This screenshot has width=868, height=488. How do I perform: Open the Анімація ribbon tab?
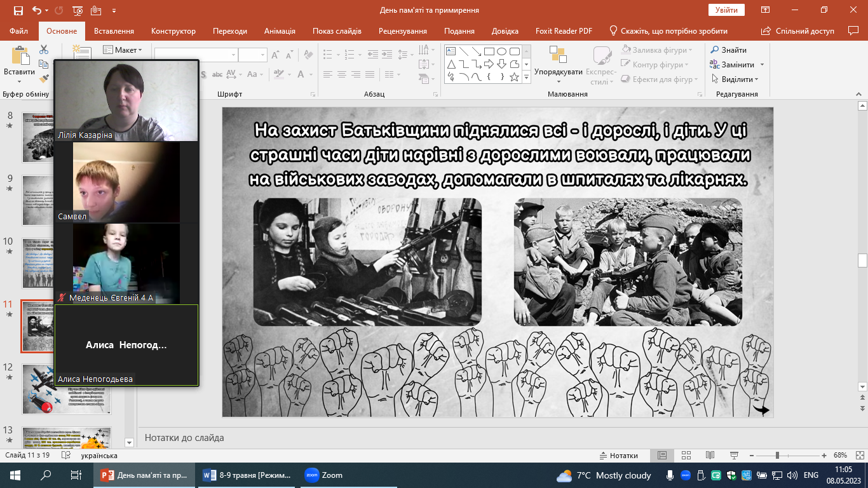(x=280, y=31)
